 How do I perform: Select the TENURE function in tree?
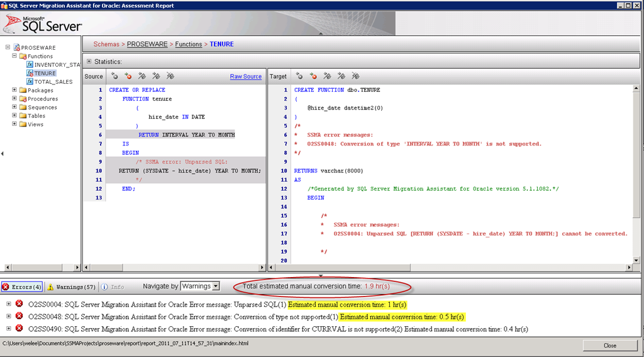tap(45, 73)
